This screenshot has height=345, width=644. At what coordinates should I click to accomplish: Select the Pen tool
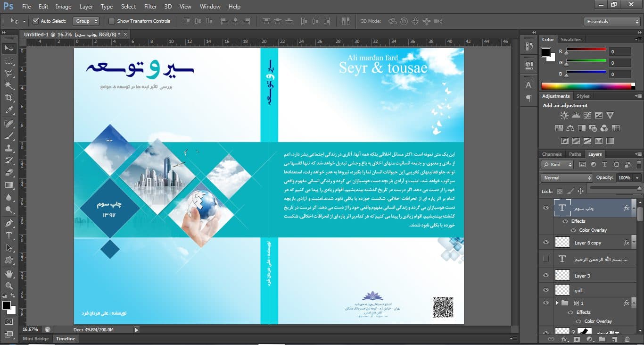coord(9,223)
